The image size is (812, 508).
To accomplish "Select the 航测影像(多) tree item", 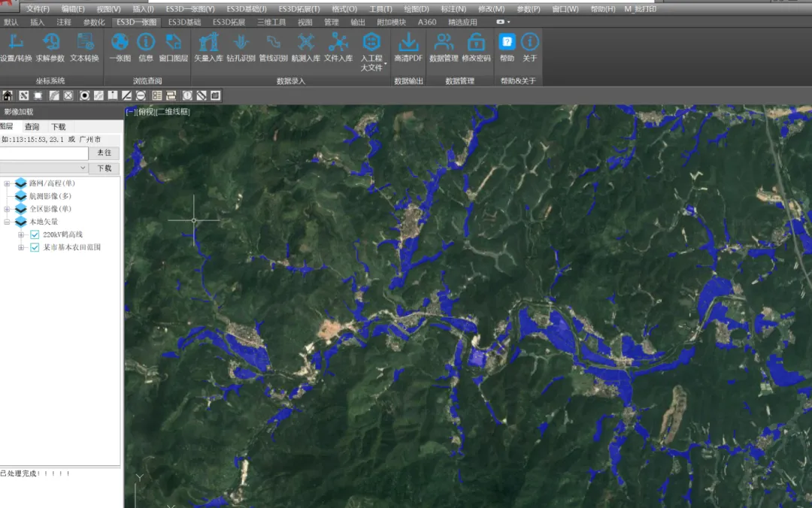I will pyautogui.click(x=50, y=195).
